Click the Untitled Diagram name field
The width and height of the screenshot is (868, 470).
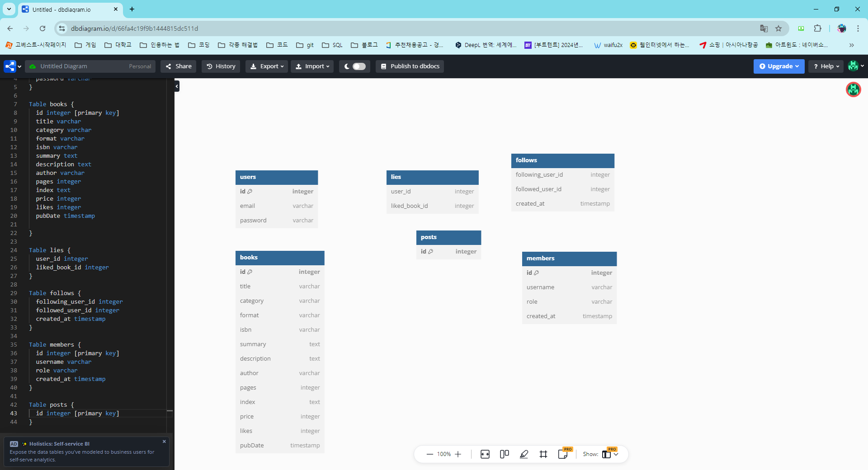(64, 66)
